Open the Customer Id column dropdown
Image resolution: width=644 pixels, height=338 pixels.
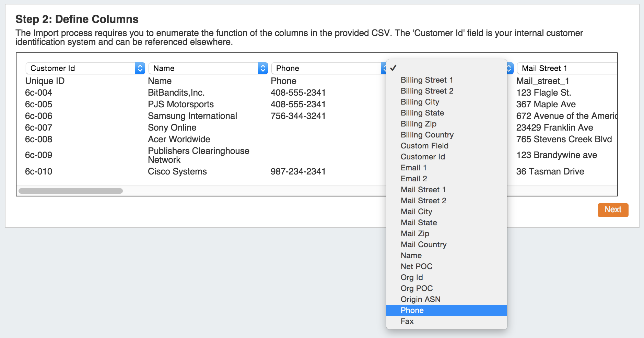click(85, 68)
